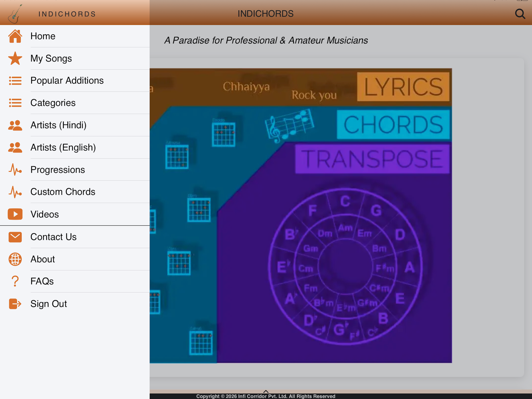532x399 pixels.
Task: Open Categories from the side menu
Action: (75, 103)
